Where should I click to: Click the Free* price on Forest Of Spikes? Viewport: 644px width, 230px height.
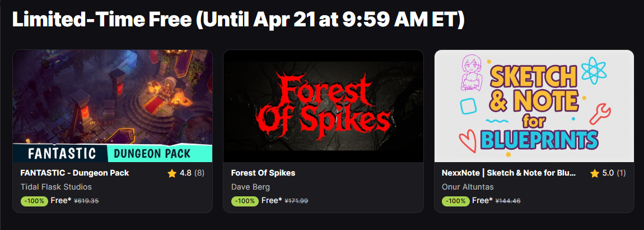[x=272, y=200]
